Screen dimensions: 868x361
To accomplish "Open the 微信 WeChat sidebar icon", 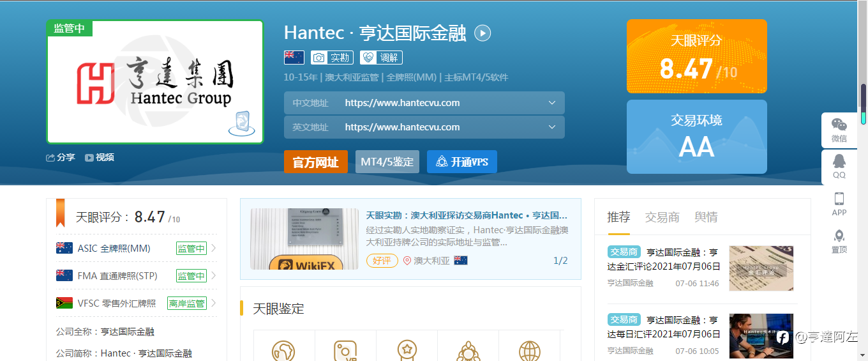I will (x=839, y=125).
